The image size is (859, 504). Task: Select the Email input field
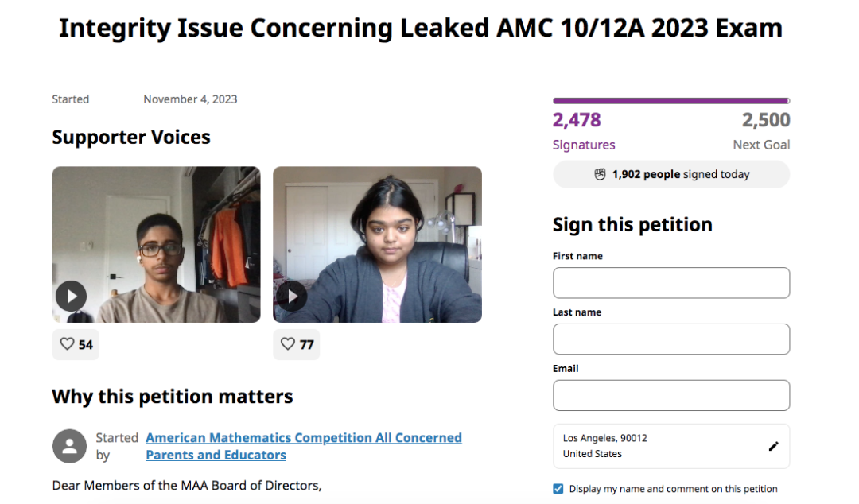pyautogui.click(x=671, y=396)
